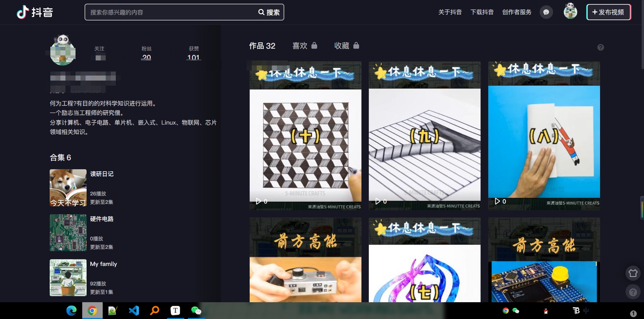The image size is (644, 319).
Task: Toggle the 中 input method indicator
Action: (x=586, y=311)
